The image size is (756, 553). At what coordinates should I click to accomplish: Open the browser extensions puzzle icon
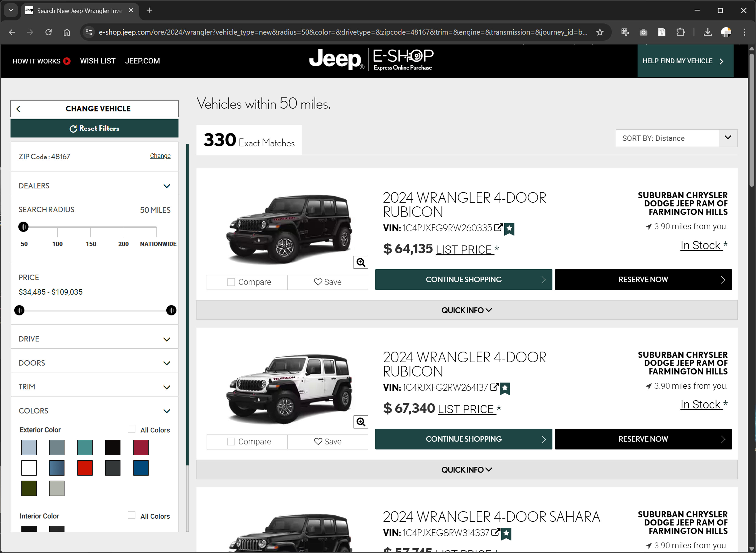tap(680, 32)
